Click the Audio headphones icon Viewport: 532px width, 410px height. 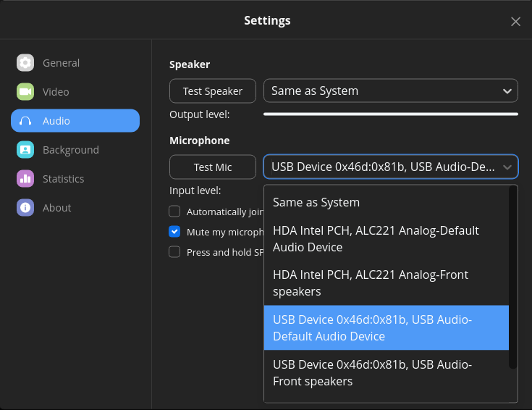(25, 121)
